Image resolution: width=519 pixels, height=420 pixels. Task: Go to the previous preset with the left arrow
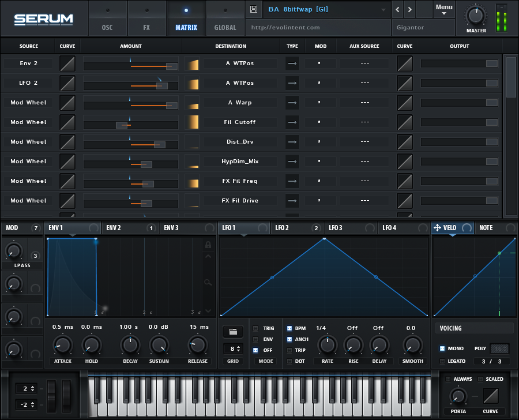point(397,10)
